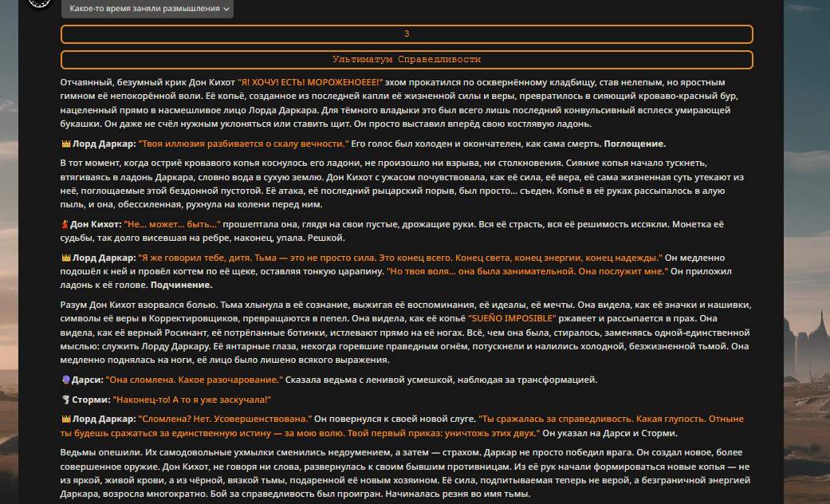Viewport: 830px width, 504px height.
Task: Click the crown emoji before "Сломлена? Нет."
Action: click(66, 419)
